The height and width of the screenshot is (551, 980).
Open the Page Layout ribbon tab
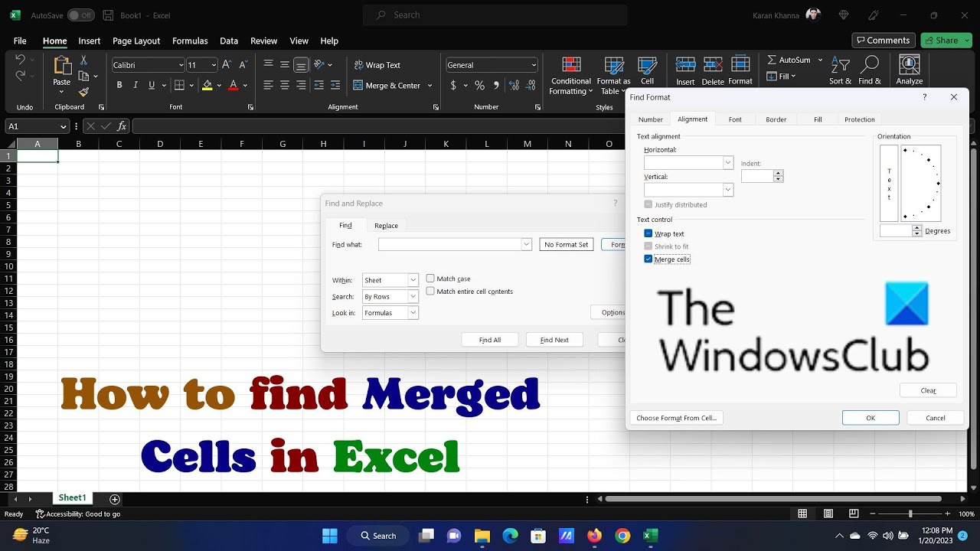136,41
